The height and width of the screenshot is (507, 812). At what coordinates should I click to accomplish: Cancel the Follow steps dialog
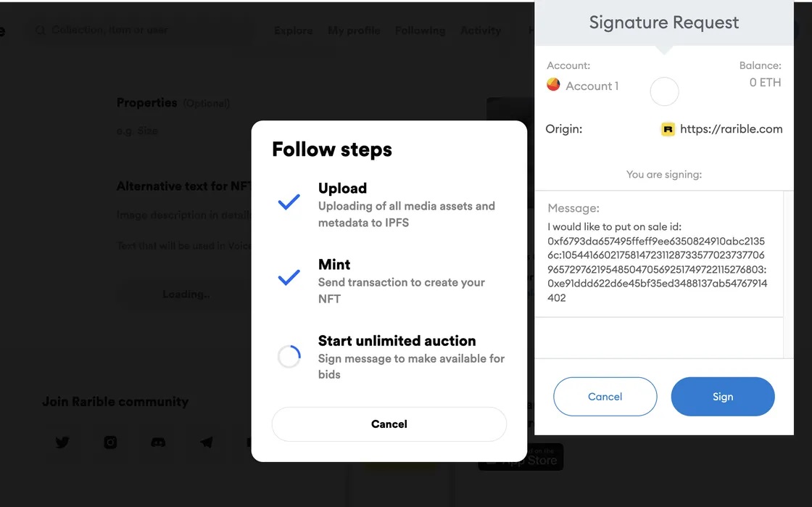click(389, 424)
